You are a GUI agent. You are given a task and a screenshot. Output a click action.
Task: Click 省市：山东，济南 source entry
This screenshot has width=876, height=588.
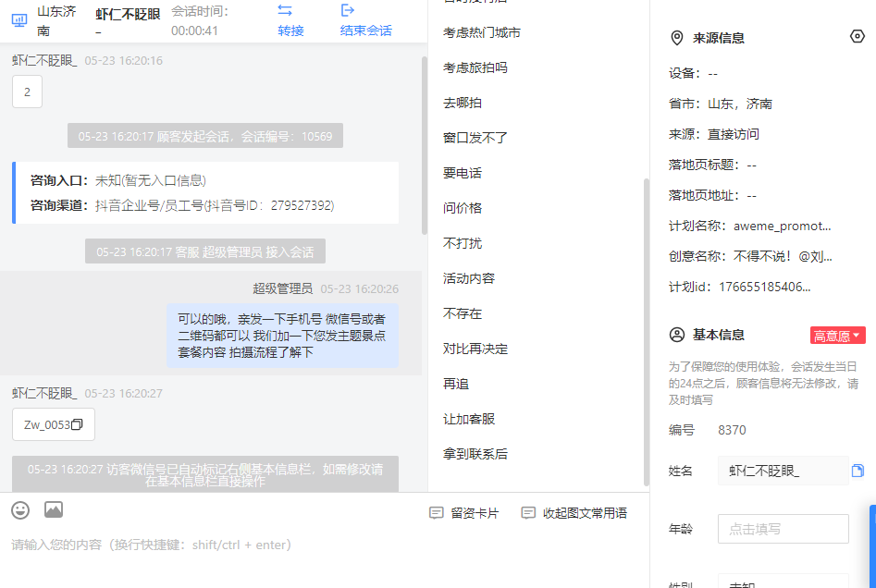pos(720,104)
